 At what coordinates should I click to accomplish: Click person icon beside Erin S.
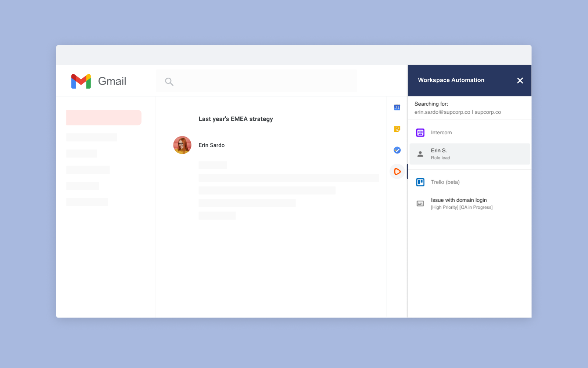coord(420,154)
